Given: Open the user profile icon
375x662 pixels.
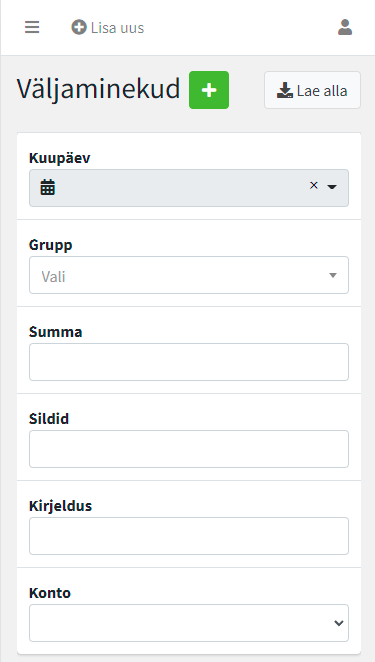Looking at the screenshot, I should [x=345, y=27].
